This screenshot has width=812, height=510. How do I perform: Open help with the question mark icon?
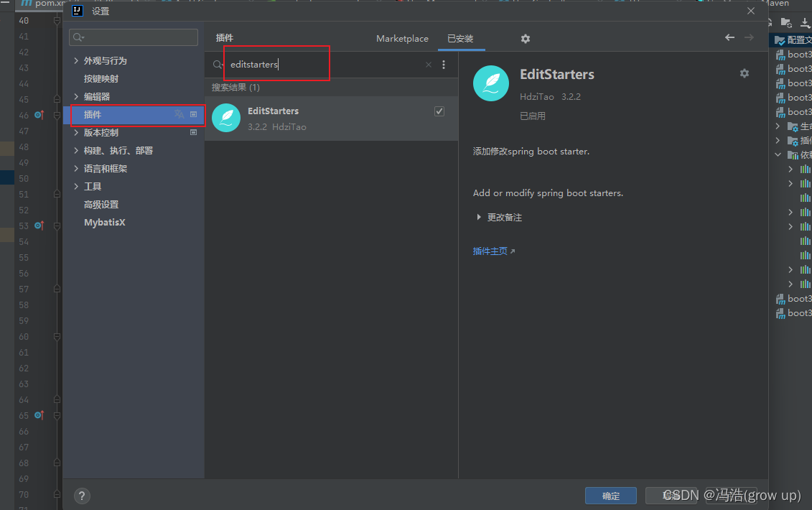click(x=82, y=496)
